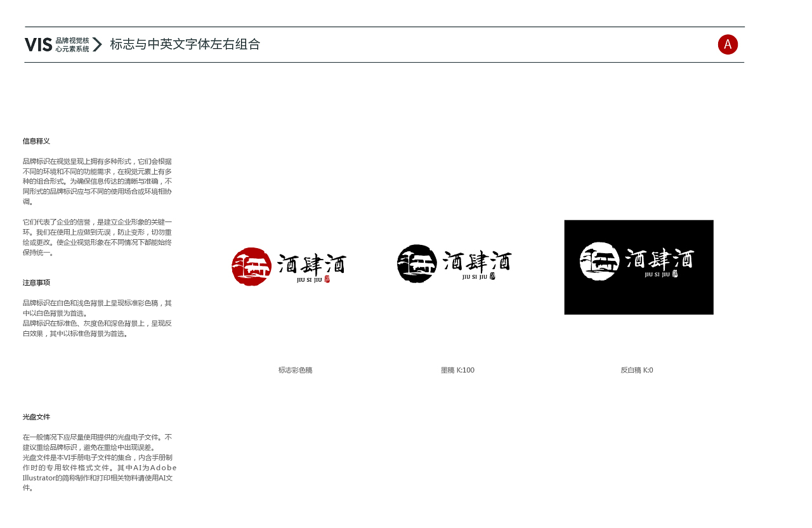Click paragraph starting 它们代表了企业的信誉
Screen dimensions: 812x528
98,237
